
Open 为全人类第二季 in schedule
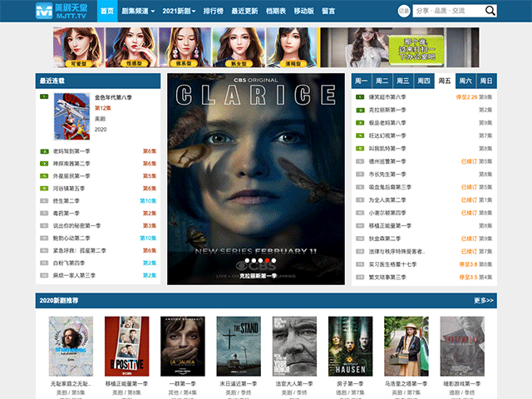[x=387, y=200]
